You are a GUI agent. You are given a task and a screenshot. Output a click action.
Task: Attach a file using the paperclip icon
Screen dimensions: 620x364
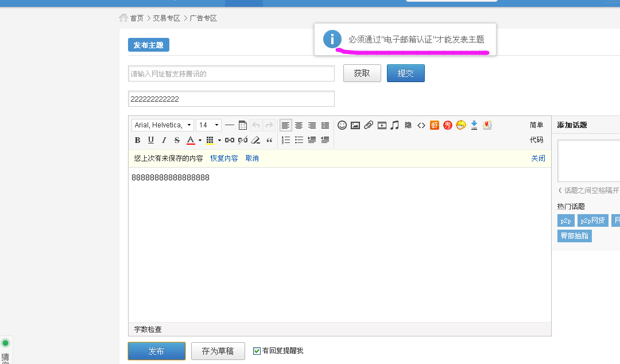coord(369,125)
